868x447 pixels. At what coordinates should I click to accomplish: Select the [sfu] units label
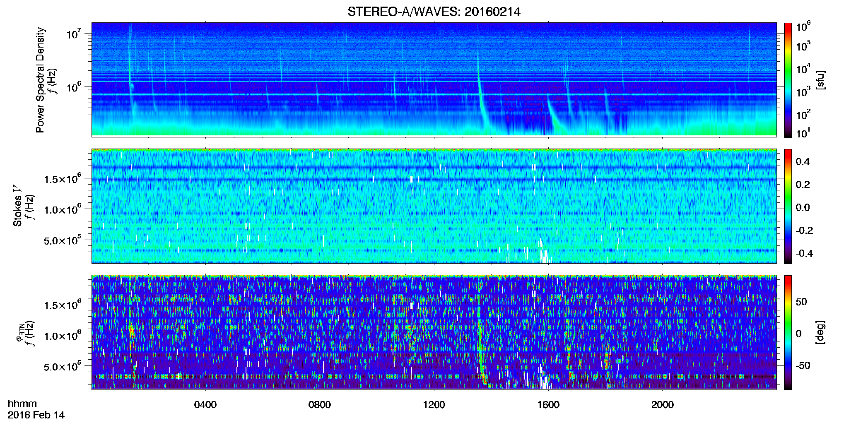click(x=820, y=80)
